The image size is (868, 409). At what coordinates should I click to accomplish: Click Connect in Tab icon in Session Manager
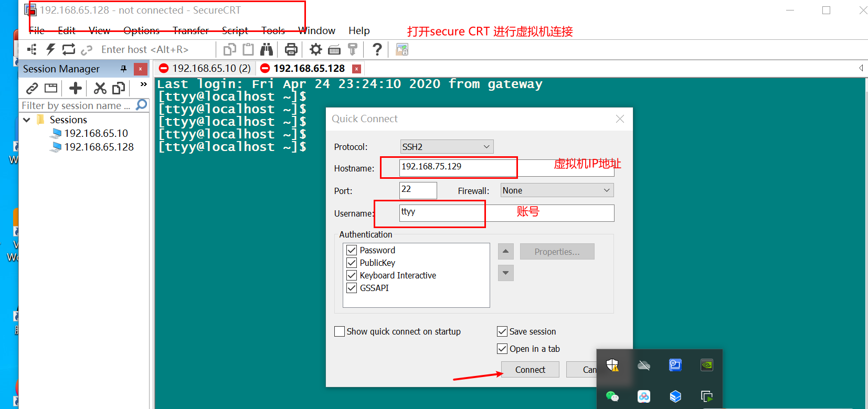pos(51,88)
